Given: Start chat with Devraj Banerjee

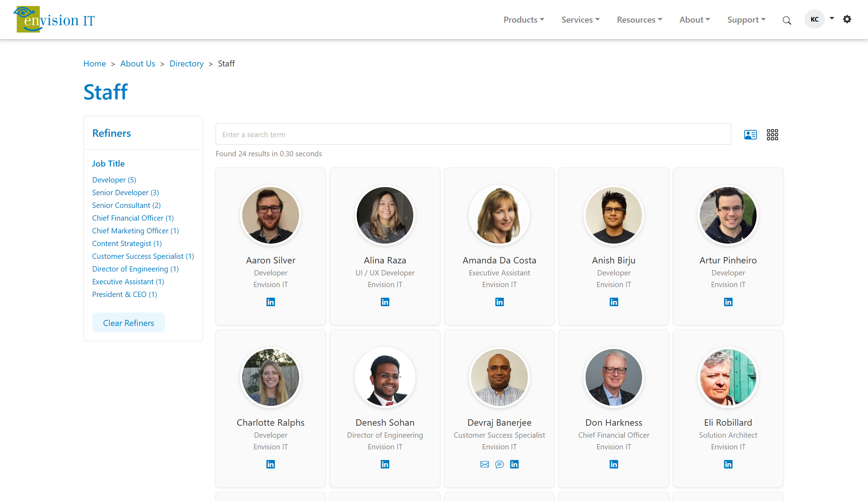Looking at the screenshot, I should pos(499,464).
